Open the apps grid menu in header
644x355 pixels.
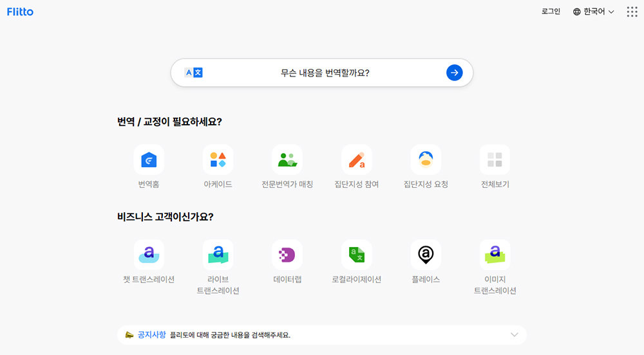click(x=632, y=12)
